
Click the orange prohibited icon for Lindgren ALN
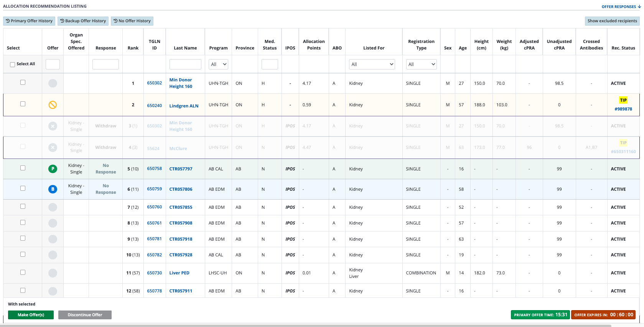[x=53, y=105]
